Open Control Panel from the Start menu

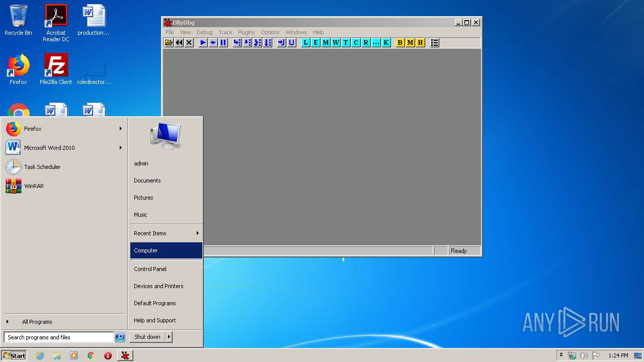[166, 269]
